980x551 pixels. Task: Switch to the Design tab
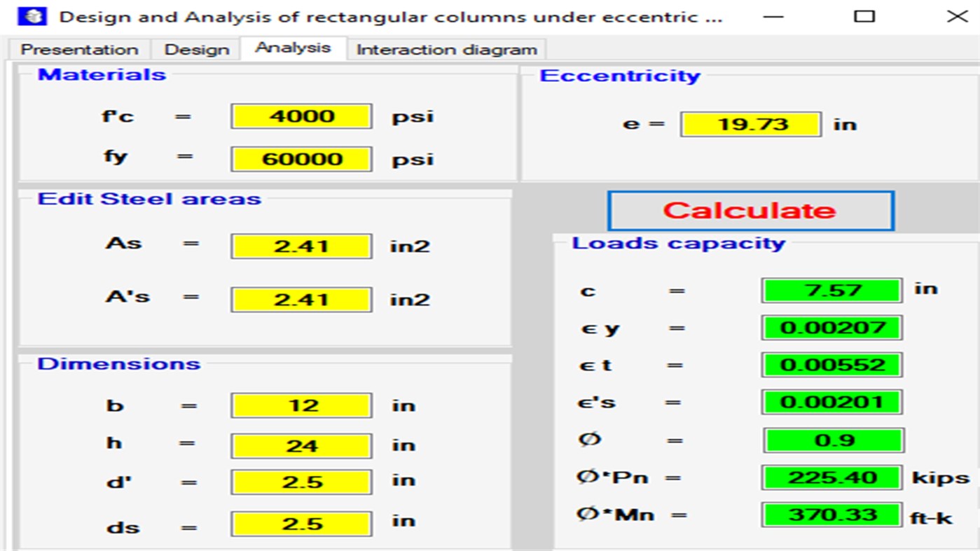[x=196, y=49]
